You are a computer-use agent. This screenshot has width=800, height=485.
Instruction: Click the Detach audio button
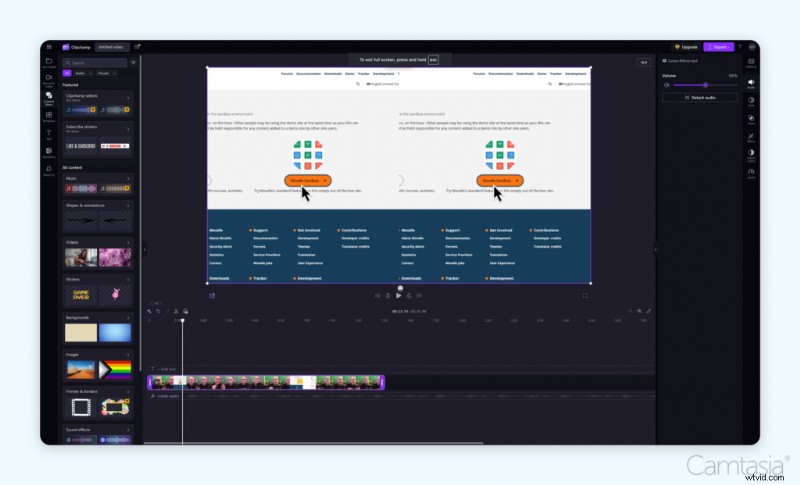[700, 98]
